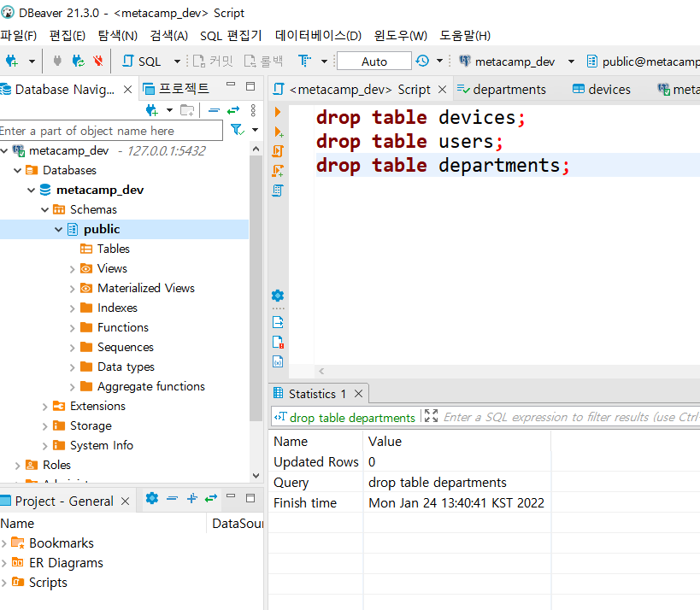Collapse the Databases folder node

coord(17,171)
